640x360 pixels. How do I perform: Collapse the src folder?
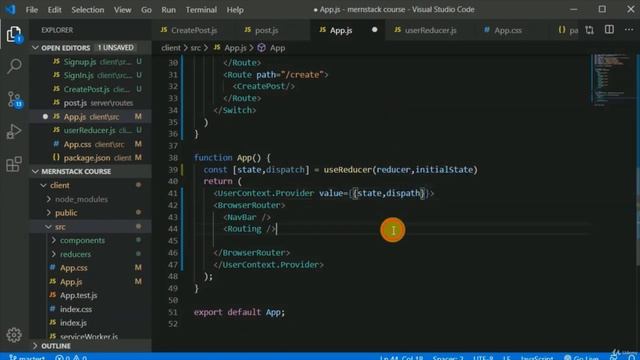[49, 227]
